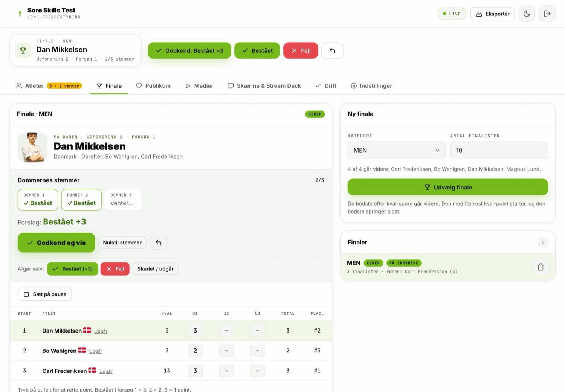Click the red Fejl button in top bar
The width and height of the screenshot is (565, 392).
point(301,50)
